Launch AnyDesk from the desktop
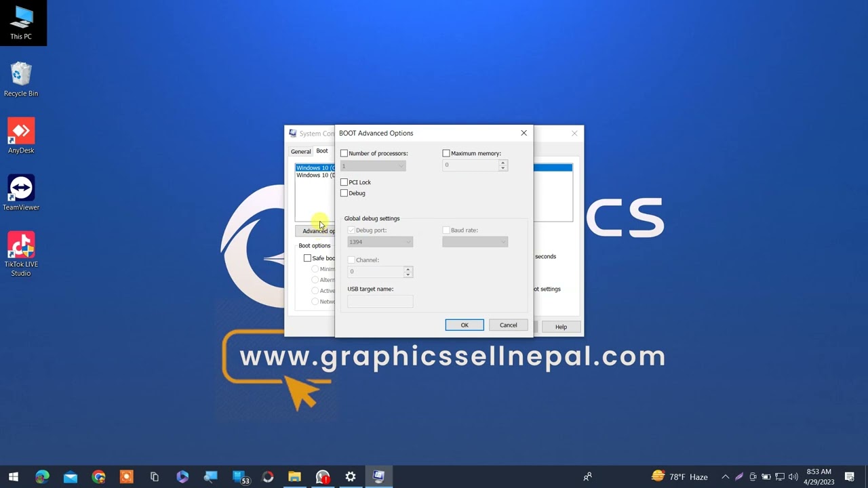Image resolution: width=868 pixels, height=488 pixels. 21,136
